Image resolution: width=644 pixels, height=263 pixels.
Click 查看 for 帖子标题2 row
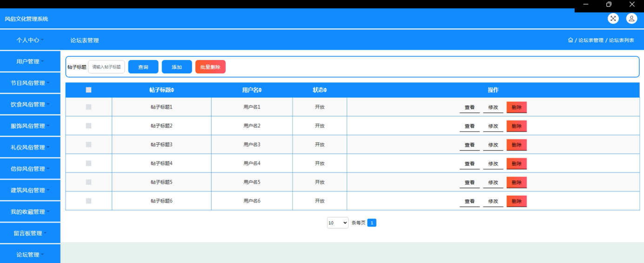click(x=470, y=126)
